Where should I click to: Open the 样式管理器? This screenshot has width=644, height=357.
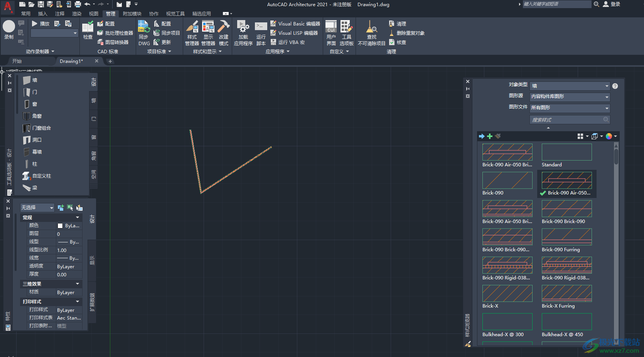[x=192, y=33]
